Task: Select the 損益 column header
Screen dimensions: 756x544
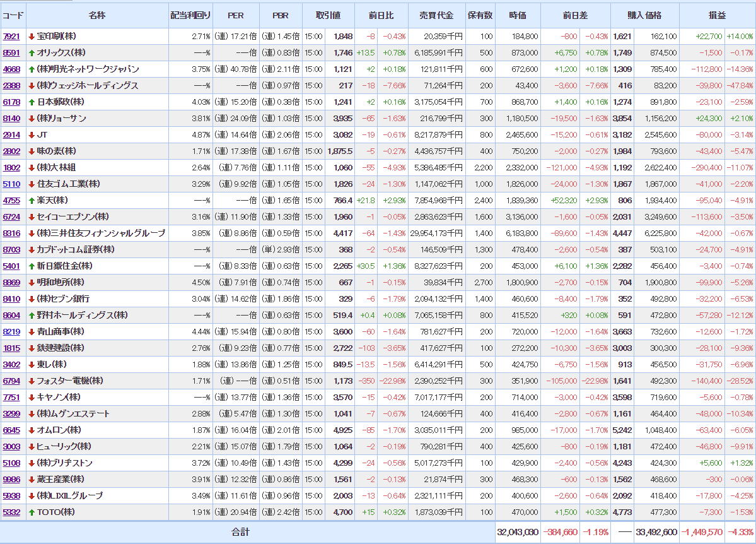Action: pyautogui.click(x=717, y=15)
